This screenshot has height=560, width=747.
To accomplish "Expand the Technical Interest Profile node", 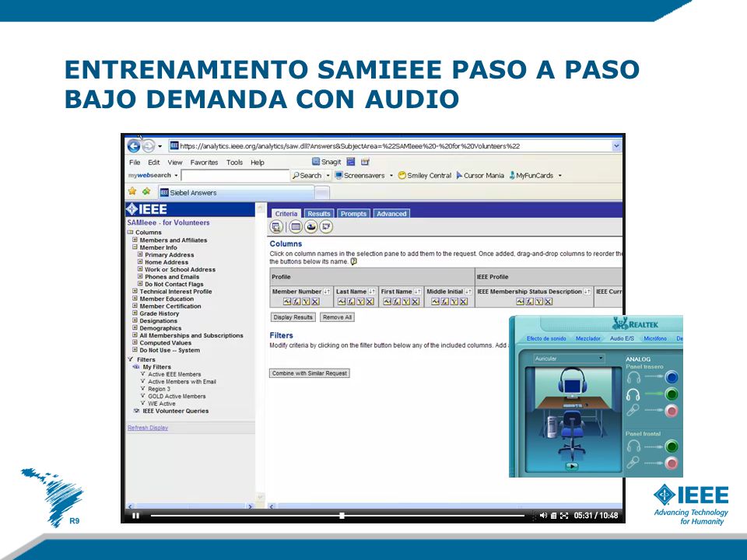I will pyautogui.click(x=135, y=291).
